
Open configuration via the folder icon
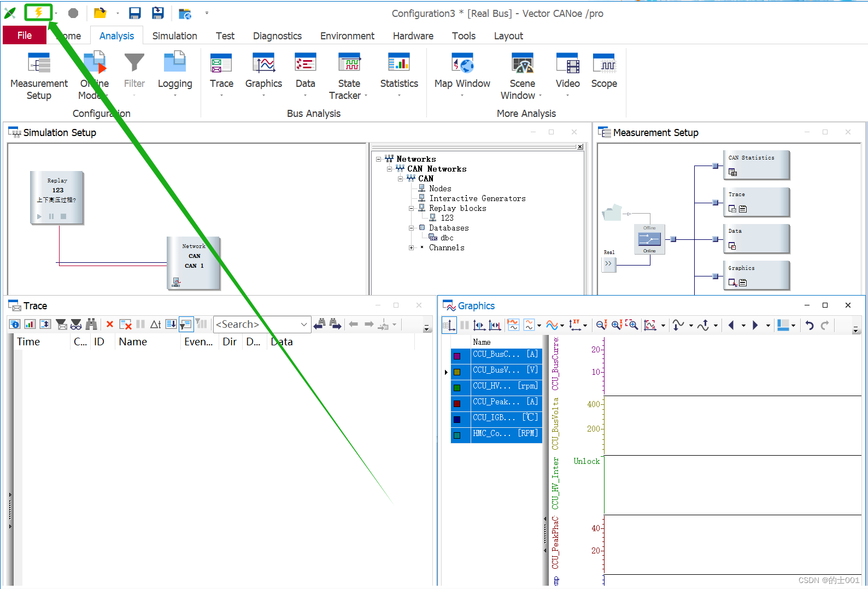click(x=99, y=13)
